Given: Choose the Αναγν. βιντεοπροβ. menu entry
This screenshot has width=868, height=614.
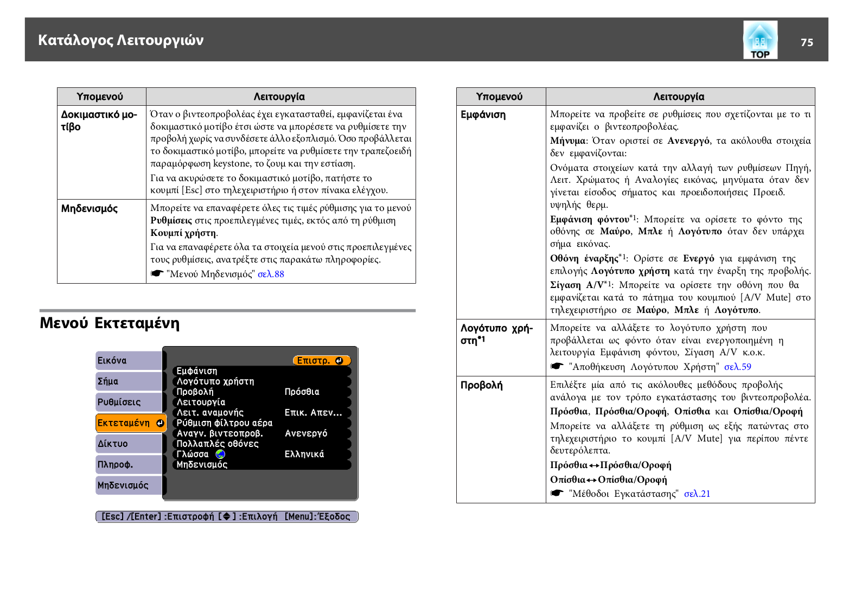Looking at the screenshot, I should tap(262, 433).
